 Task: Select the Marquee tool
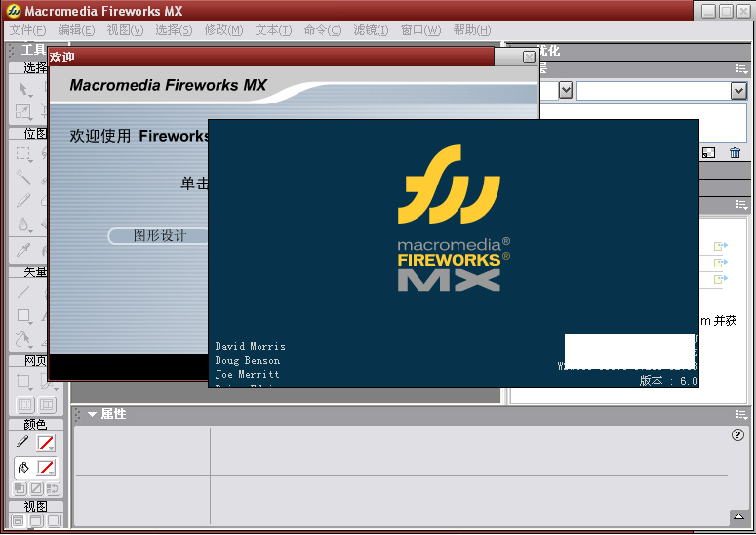(x=23, y=154)
